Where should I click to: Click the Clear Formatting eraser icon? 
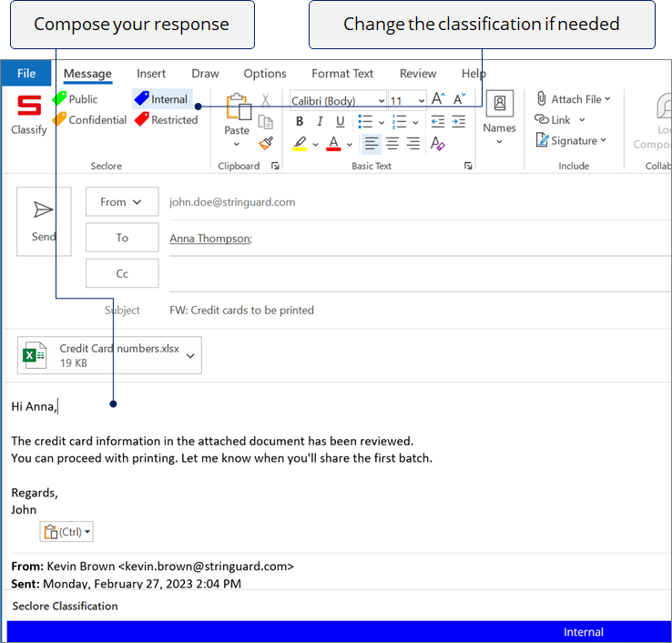438,143
